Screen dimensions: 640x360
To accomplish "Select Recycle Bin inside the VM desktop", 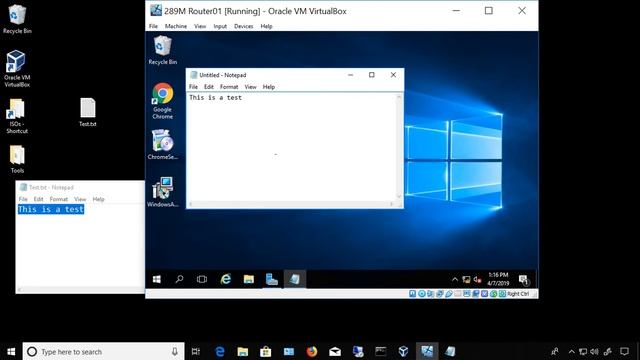I will point(162,50).
